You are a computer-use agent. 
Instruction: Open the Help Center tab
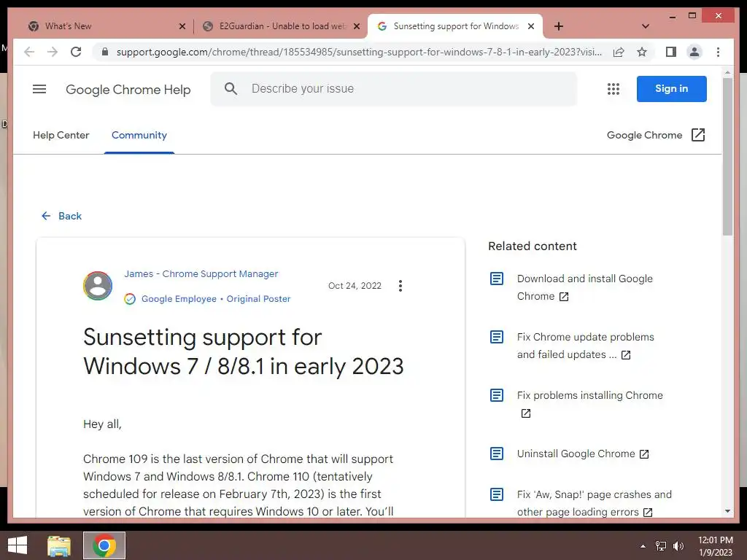61,135
